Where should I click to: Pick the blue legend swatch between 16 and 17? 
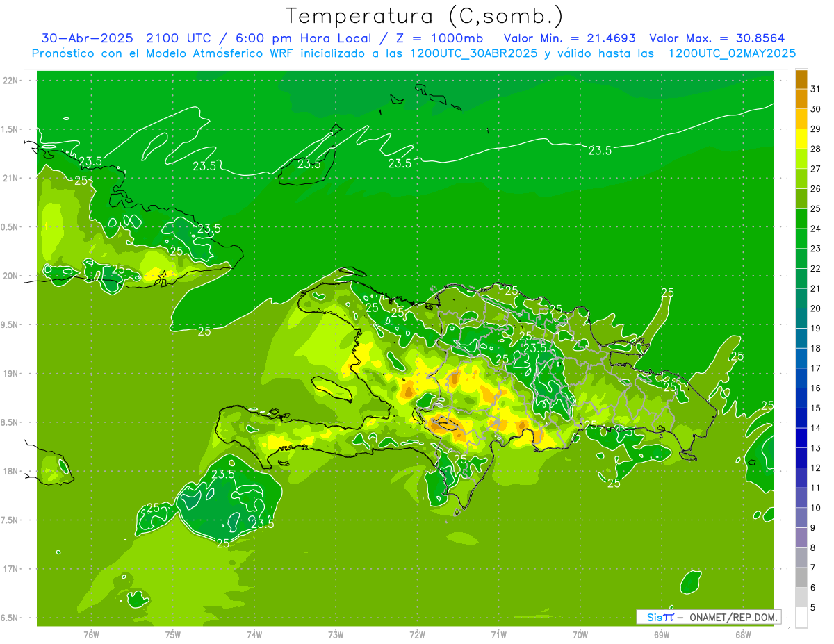click(801, 378)
